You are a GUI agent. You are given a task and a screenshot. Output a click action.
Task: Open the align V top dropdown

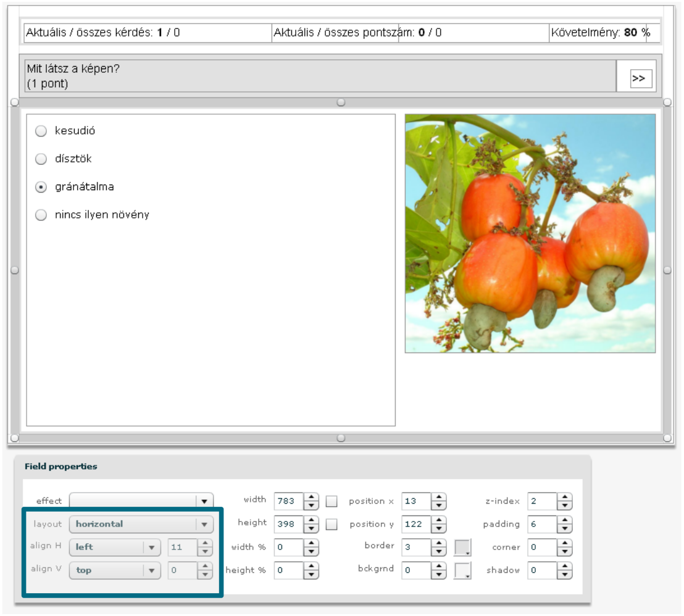tap(151, 570)
